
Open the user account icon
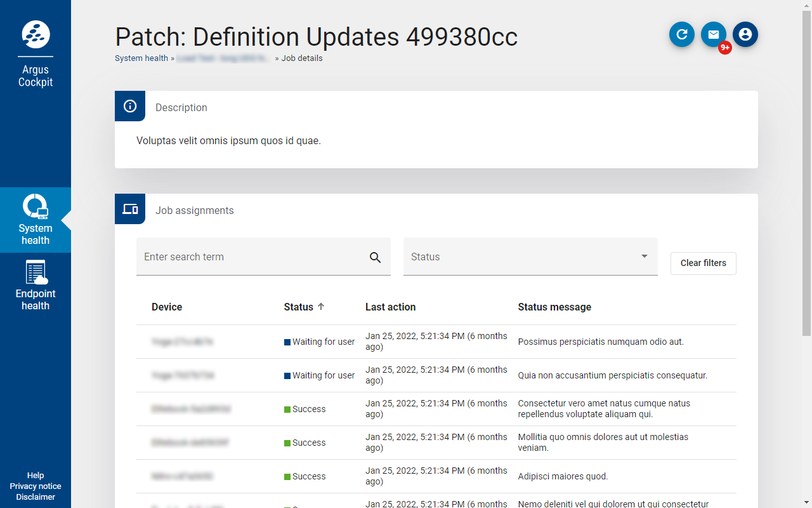pyautogui.click(x=745, y=34)
